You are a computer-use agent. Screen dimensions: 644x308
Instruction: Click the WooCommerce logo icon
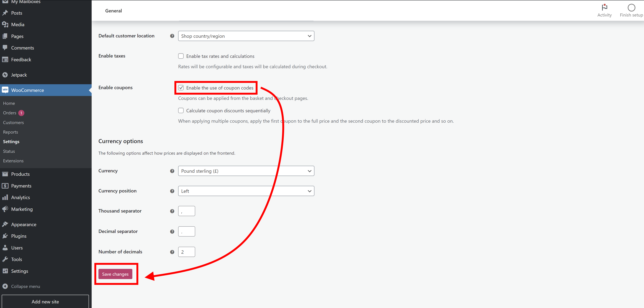5,90
